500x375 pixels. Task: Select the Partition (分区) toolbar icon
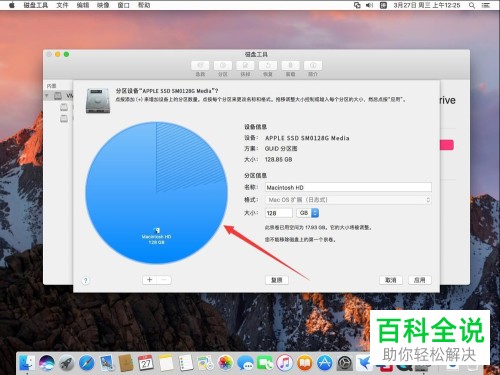[x=223, y=65]
